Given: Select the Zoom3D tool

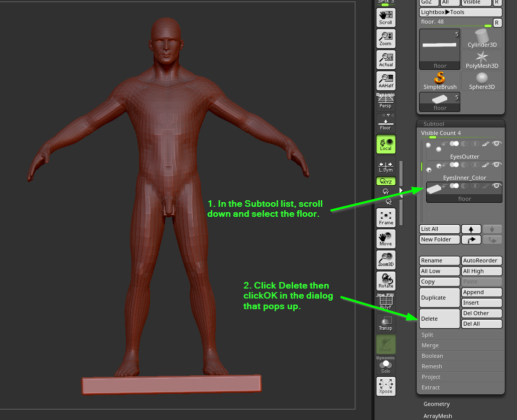Looking at the screenshot, I should 386,260.
